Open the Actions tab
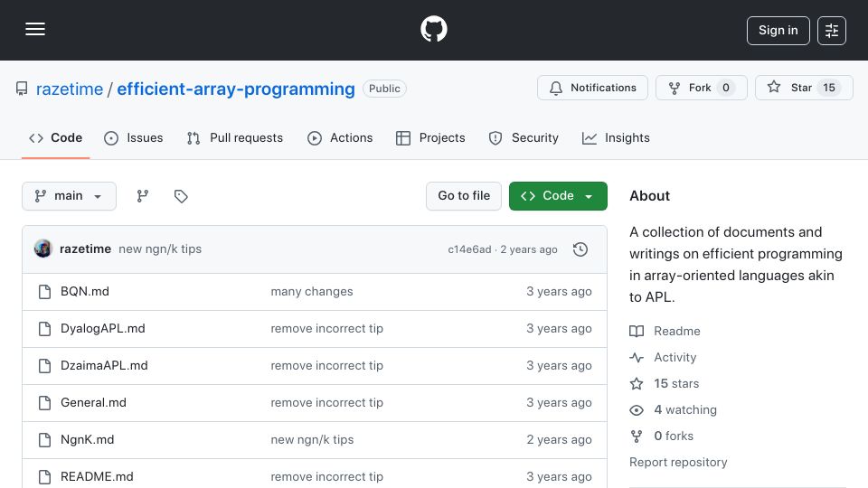 (x=340, y=137)
